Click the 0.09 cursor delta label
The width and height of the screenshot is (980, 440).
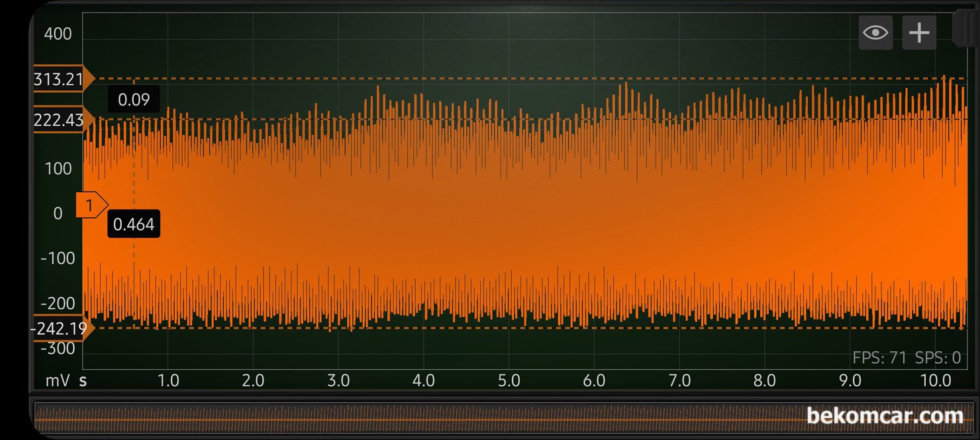(134, 100)
